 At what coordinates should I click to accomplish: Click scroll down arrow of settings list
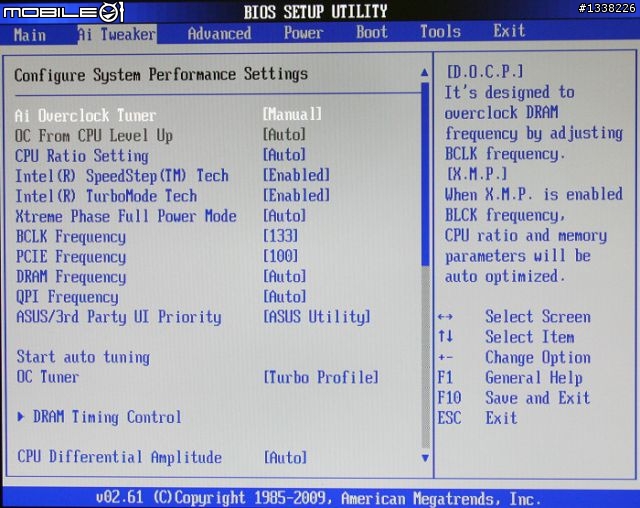tap(425, 458)
